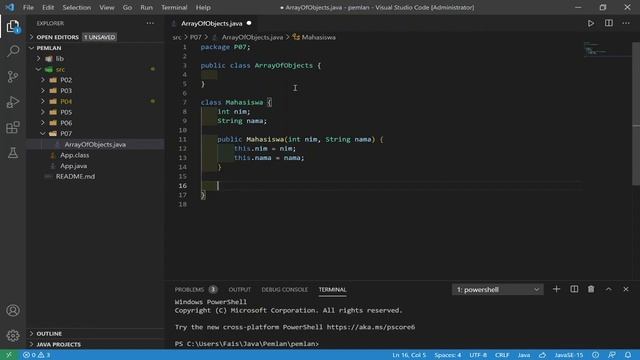Viewport: 640px width, 360px height.
Task: Open Explorer views and more actions ellipsis
Action: pos(150,23)
